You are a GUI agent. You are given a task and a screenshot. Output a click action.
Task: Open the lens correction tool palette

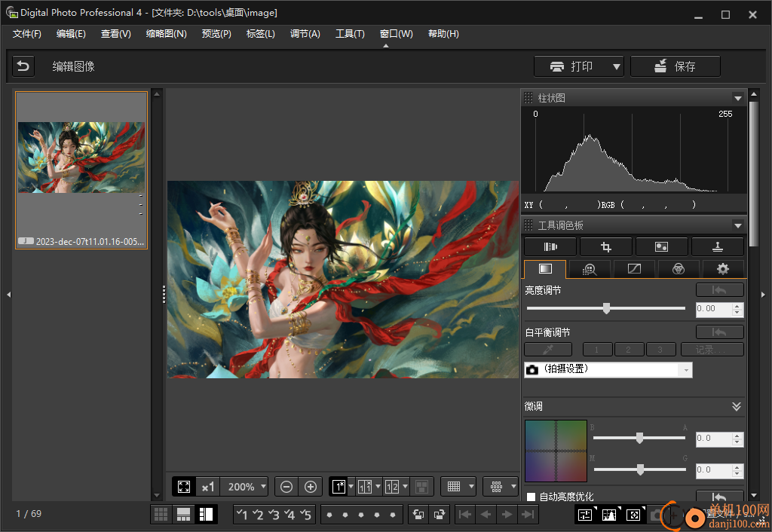(550, 246)
